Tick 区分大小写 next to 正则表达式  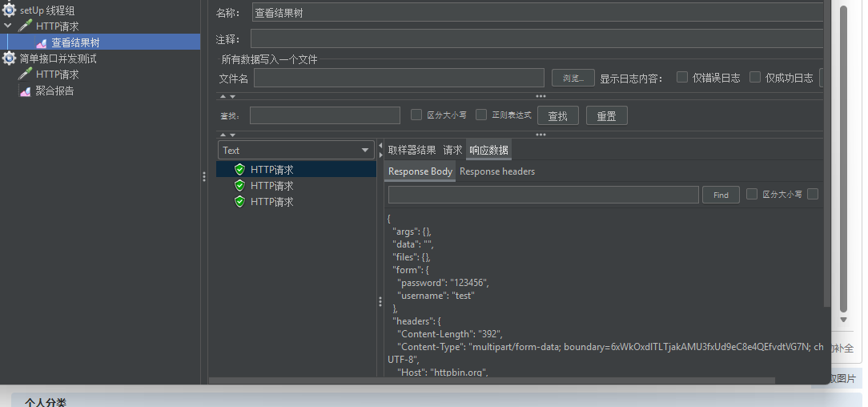416,115
